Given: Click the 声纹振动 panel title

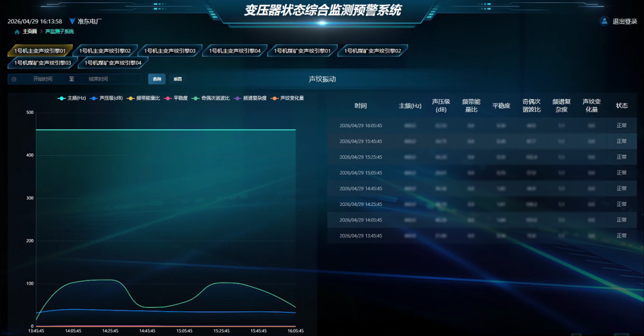Looking at the screenshot, I should tap(323, 79).
